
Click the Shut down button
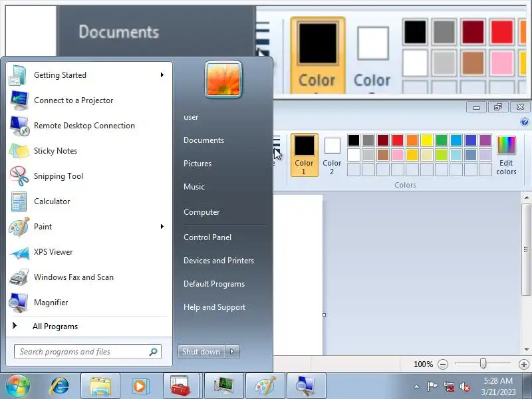tap(201, 352)
